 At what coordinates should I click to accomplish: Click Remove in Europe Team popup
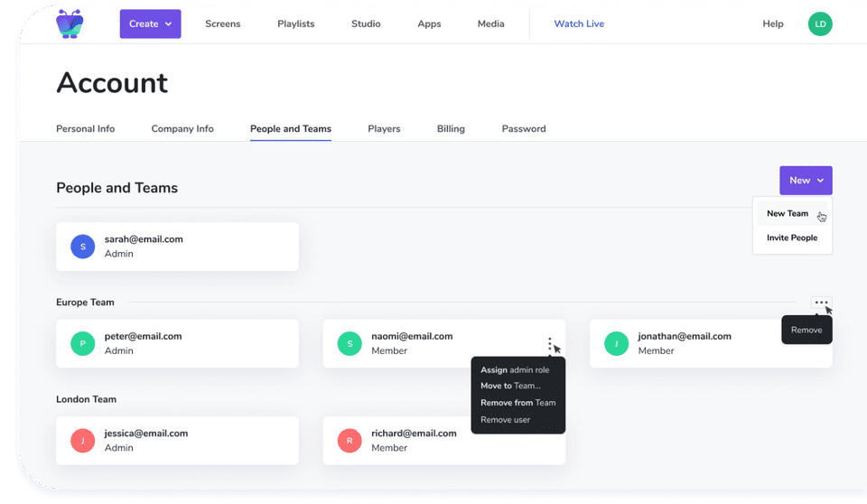pos(806,330)
